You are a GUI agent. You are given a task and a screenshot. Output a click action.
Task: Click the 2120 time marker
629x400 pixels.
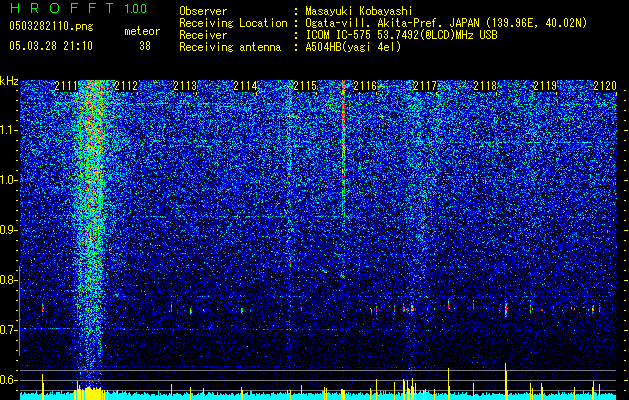point(605,86)
